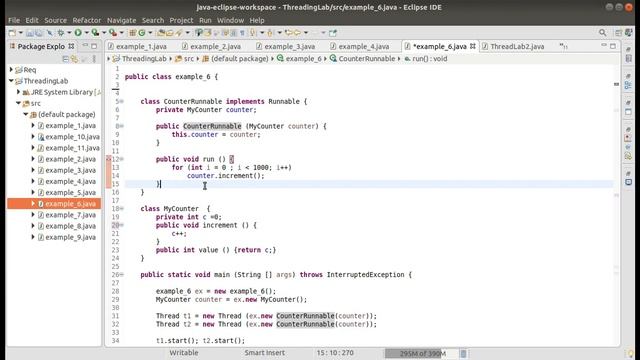Select the Java perspective icon

[x=629, y=33]
